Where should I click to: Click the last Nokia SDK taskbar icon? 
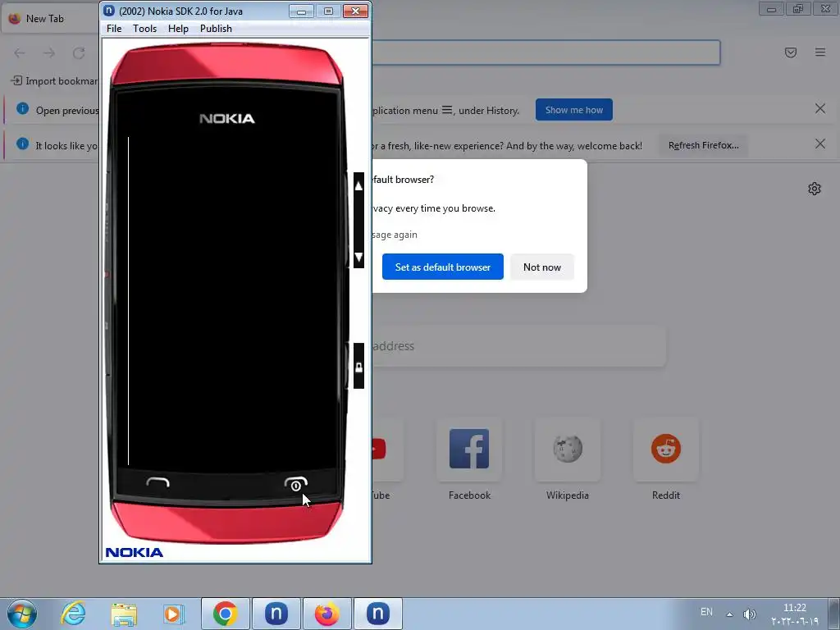(x=377, y=614)
